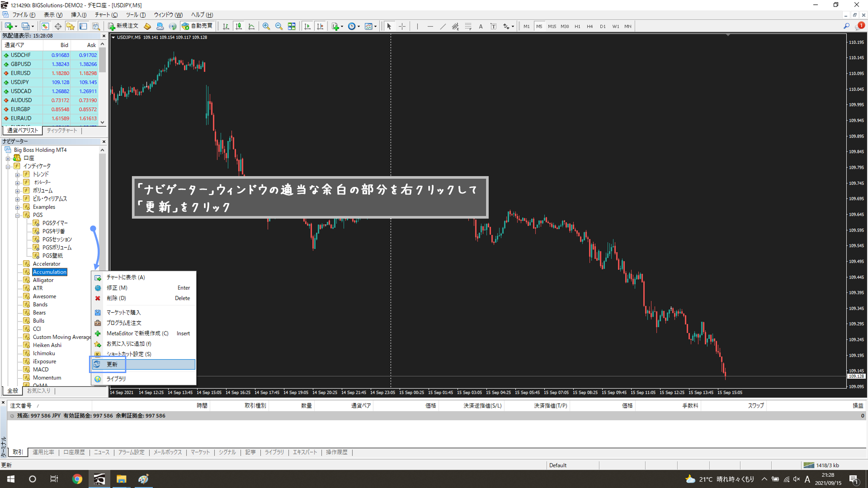
Task: Click the trendline drawing tool
Action: tap(443, 26)
